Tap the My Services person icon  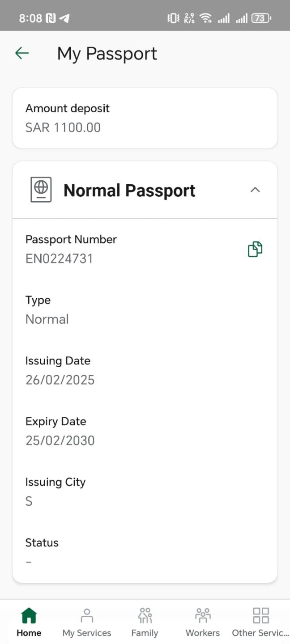click(87, 615)
